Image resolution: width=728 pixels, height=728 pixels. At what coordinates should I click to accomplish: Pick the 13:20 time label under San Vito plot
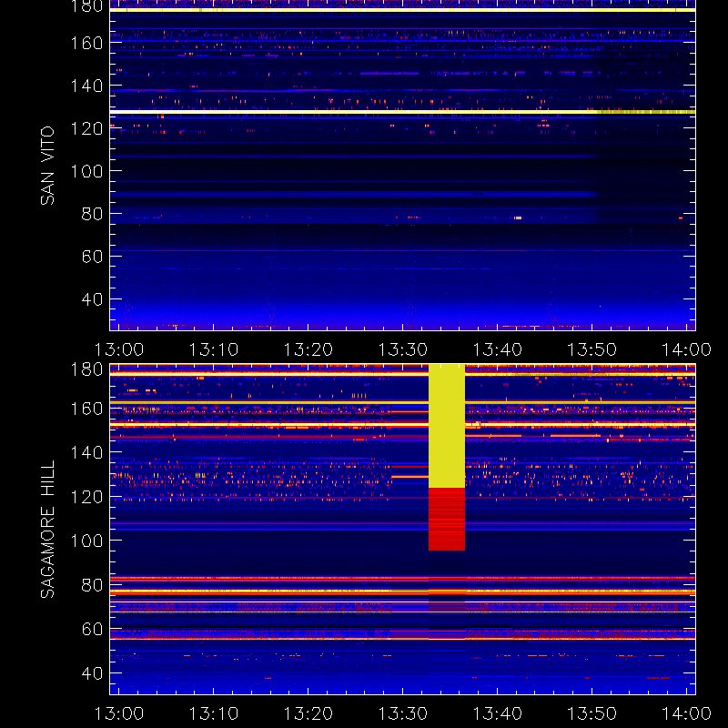click(308, 349)
